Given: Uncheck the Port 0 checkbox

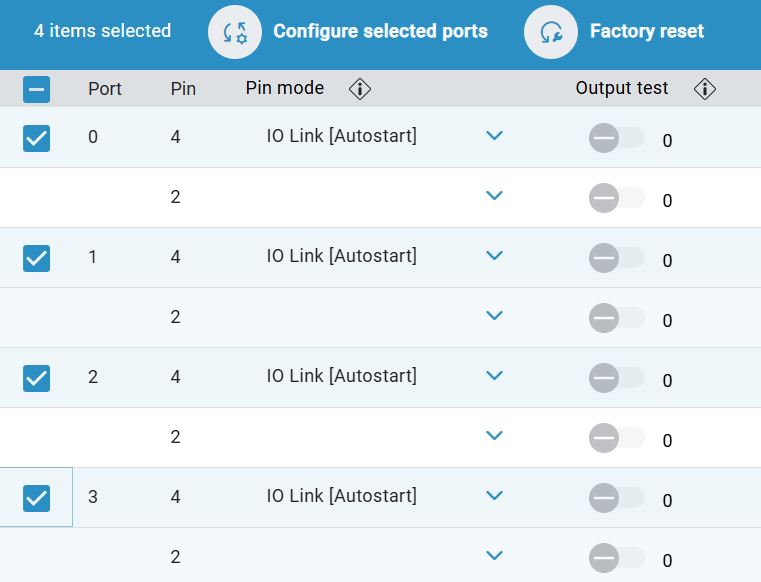Looking at the screenshot, I should tap(36, 138).
